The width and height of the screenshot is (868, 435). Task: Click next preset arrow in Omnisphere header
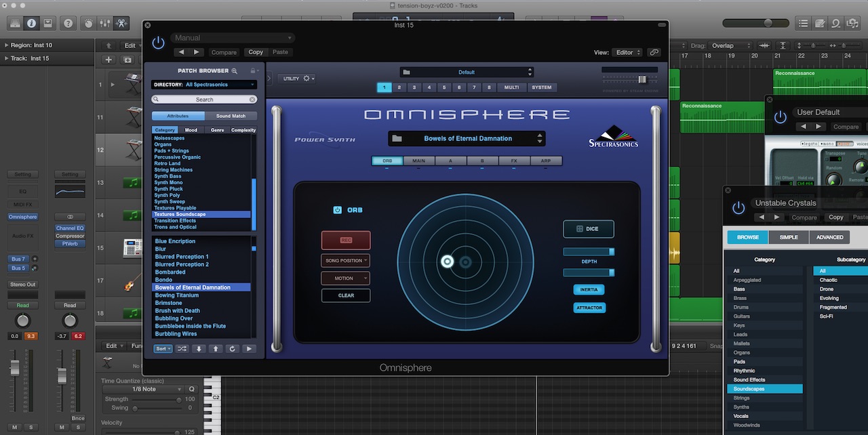pyautogui.click(x=197, y=52)
